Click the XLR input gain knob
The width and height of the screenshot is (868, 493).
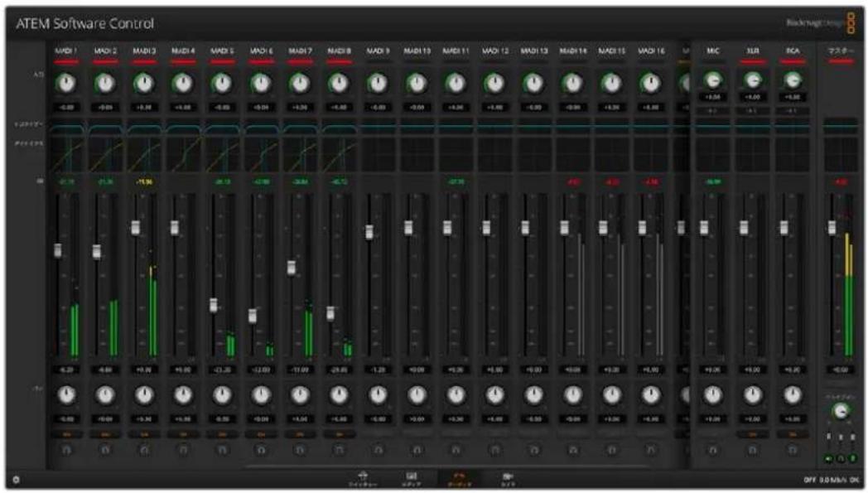coord(753,81)
